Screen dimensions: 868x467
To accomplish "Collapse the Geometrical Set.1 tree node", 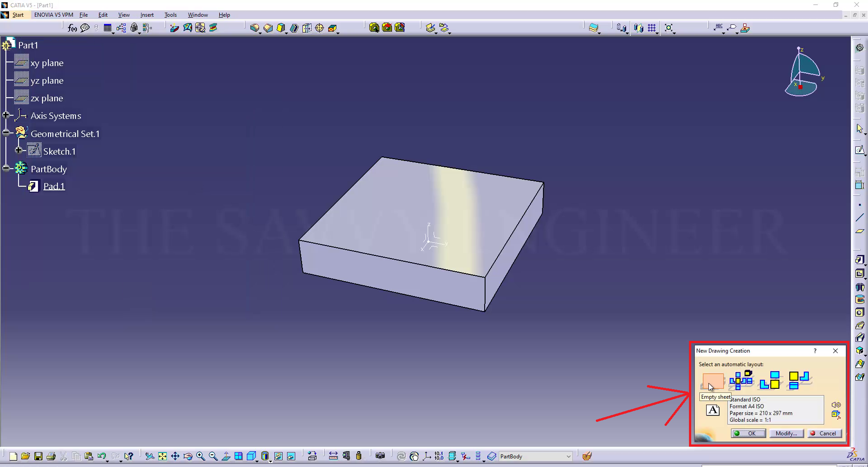I will [6, 133].
